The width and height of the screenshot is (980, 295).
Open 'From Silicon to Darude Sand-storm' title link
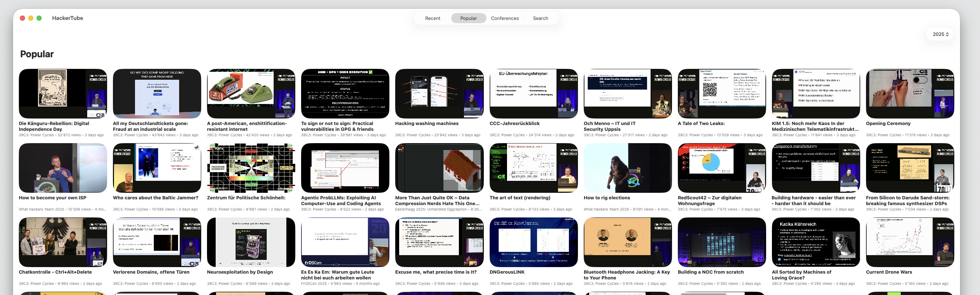908,200
